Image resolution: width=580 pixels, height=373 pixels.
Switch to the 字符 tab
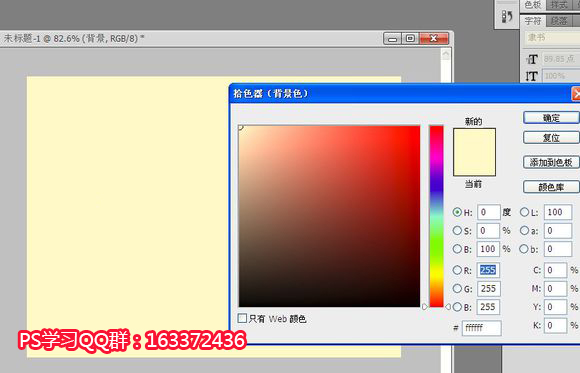coord(533,21)
